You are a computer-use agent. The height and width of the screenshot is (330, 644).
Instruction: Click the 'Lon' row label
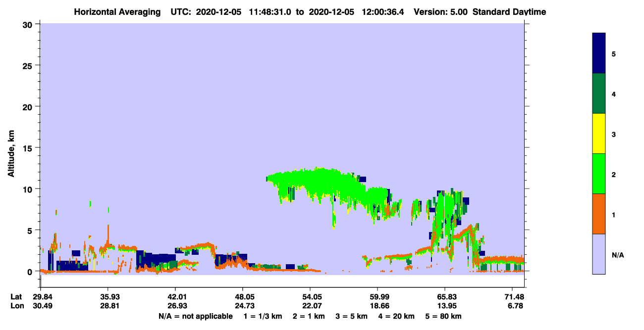[x=16, y=306]
